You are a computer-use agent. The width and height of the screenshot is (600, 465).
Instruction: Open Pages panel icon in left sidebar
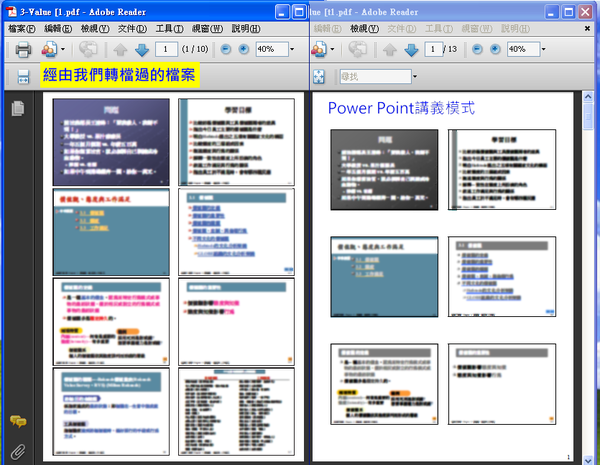coord(18,108)
